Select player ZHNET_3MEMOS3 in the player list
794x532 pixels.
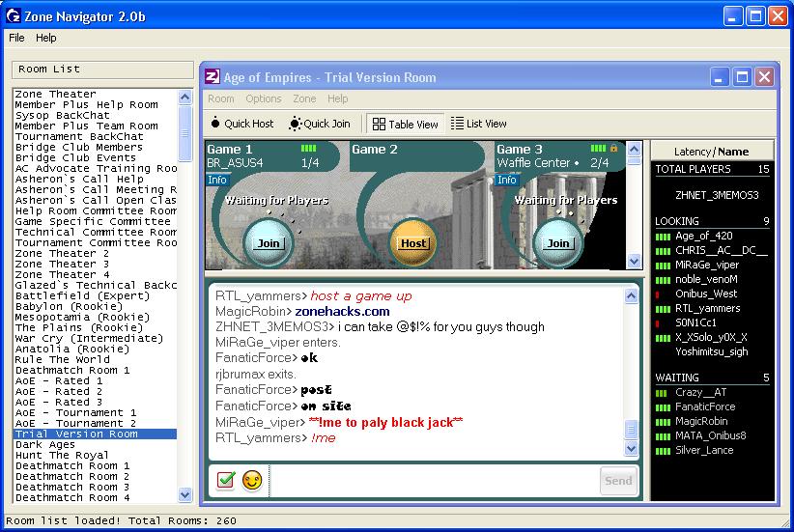[x=717, y=195]
